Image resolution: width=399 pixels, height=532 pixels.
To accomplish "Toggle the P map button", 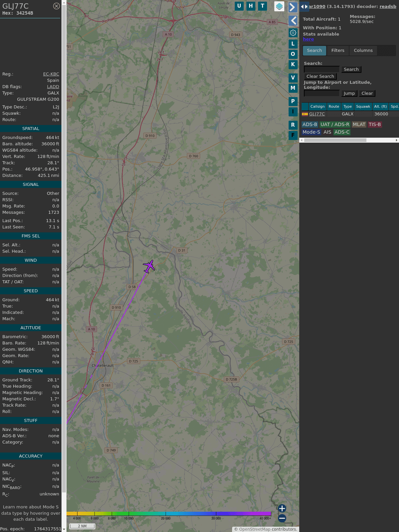I will [x=293, y=101].
